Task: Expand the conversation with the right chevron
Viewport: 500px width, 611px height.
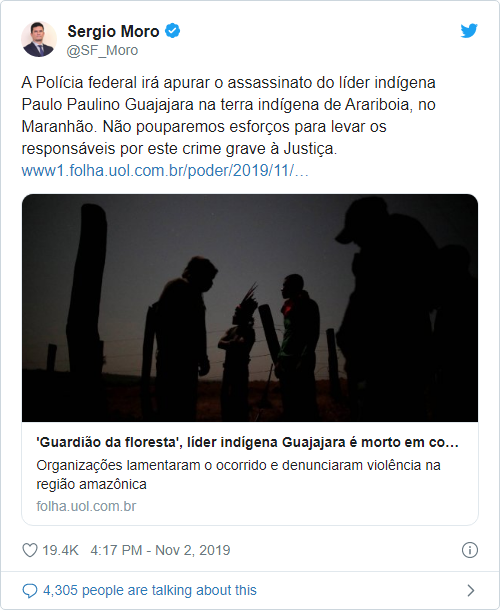Action: pos(471,590)
